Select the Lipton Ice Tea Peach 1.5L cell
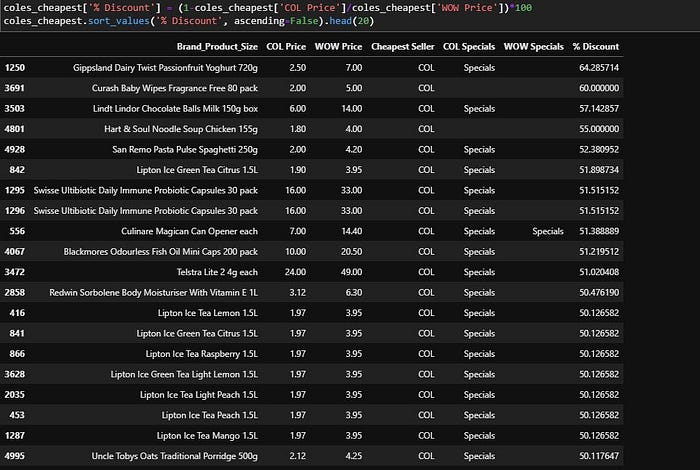The height and width of the screenshot is (470, 700). pyautogui.click(x=209, y=415)
